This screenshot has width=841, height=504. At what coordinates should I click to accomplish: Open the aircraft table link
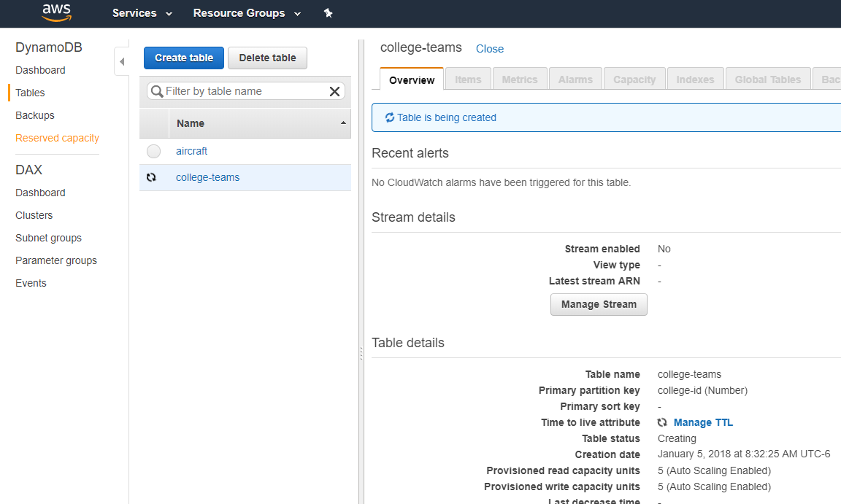pyautogui.click(x=191, y=151)
